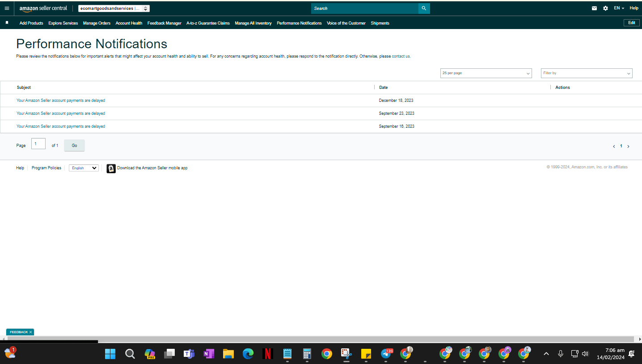This screenshot has width=642, height=364.
Task: Open OneNote from the taskbar
Action: 208,354
